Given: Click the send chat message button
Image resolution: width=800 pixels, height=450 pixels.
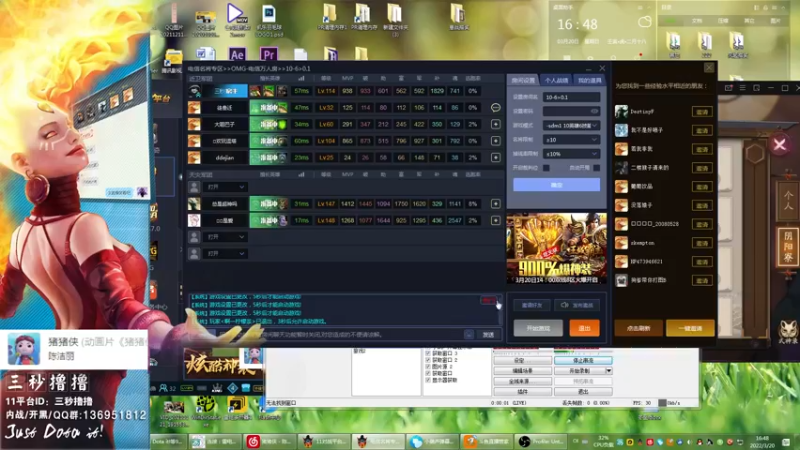Looking at the screenshot, I should [488, 335].
